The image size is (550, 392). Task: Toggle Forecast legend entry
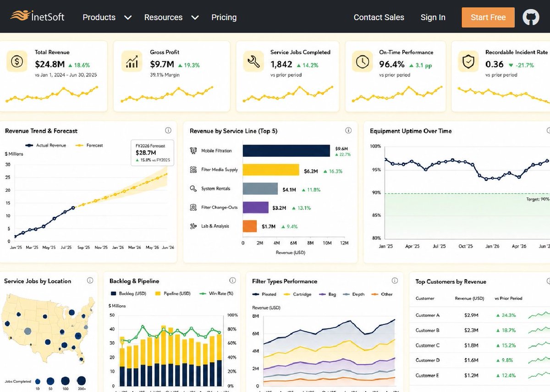pyautogui.click(x=89, y=145)
